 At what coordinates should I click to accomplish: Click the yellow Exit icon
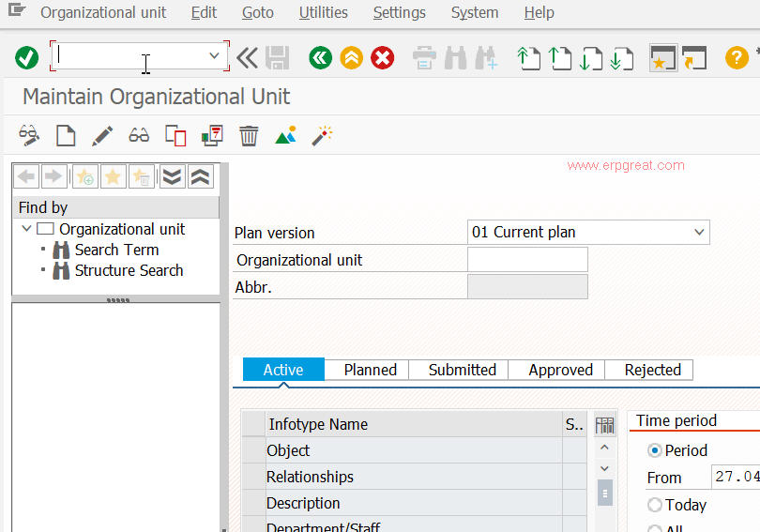pos(352,58)
